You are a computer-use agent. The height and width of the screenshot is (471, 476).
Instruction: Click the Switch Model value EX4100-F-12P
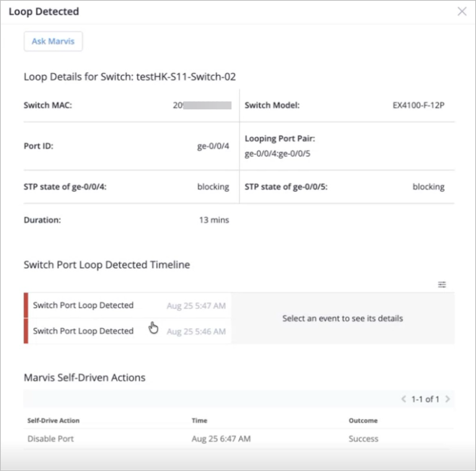point(418,105)
